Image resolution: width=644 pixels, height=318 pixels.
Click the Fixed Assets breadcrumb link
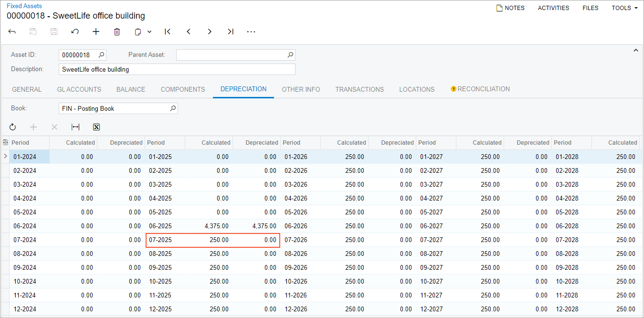point(24,6)
